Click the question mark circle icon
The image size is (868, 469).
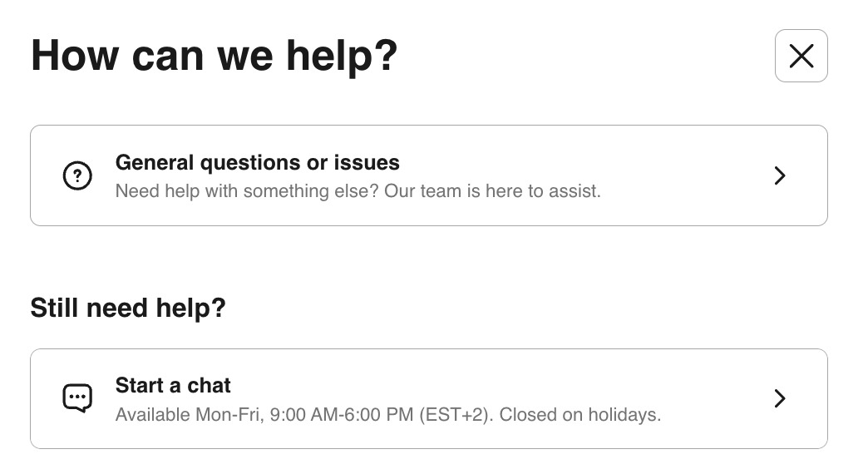pyautogui.click(x=77, y=175)
